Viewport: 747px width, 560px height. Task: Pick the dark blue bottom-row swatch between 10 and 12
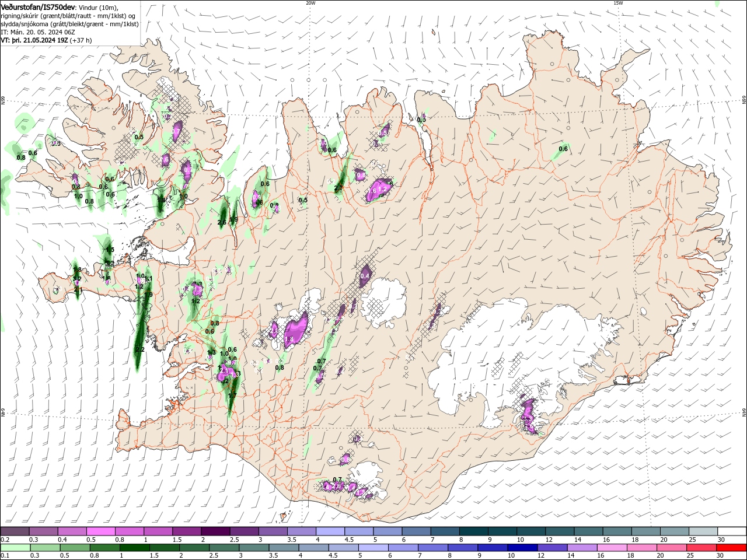pyautogui.click(x=521, y=548)
